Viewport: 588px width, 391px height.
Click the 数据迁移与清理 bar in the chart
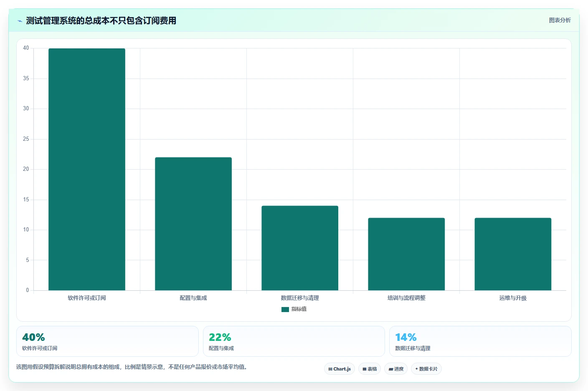pyautogui.click(x=300, y=248)
